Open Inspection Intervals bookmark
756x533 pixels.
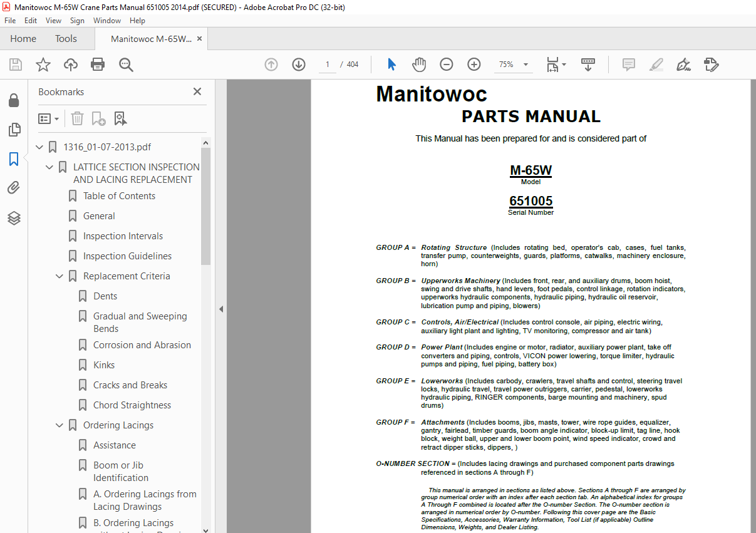[123, 236]
